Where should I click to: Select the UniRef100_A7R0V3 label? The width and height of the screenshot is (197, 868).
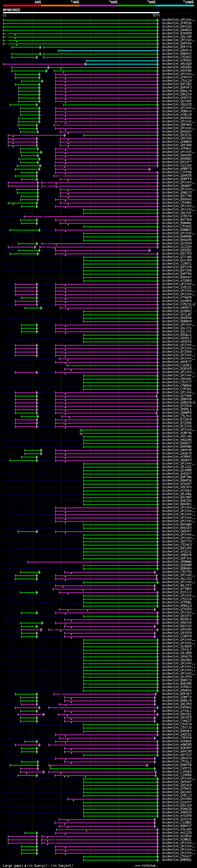(x=177, y=78)
